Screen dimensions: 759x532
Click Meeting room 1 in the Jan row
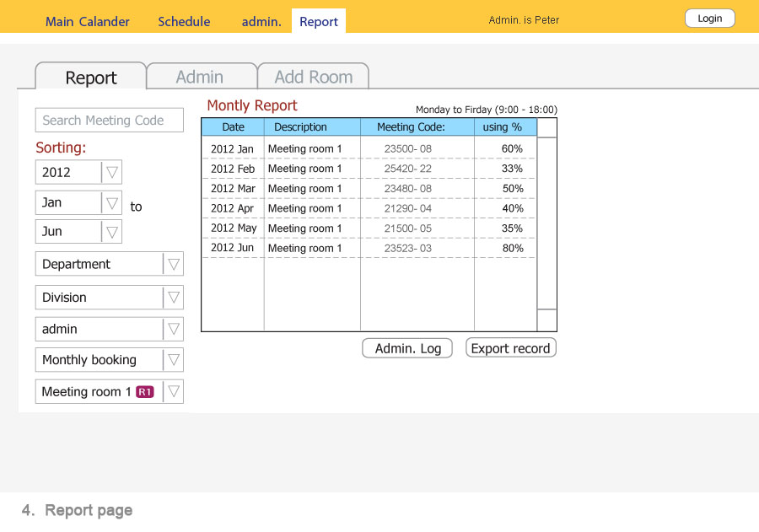pos(305,148)
